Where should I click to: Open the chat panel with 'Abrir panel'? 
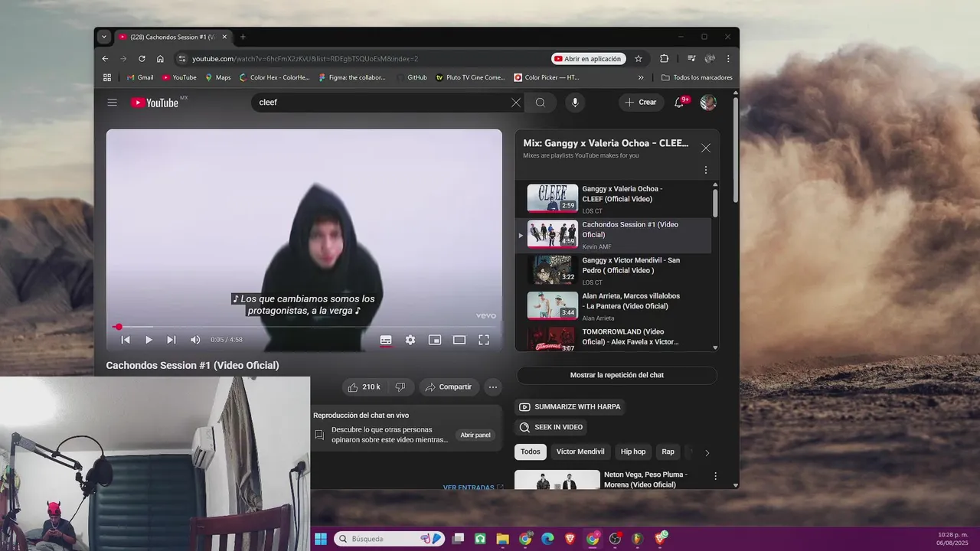pyautogui.click(x=475, y=435)
